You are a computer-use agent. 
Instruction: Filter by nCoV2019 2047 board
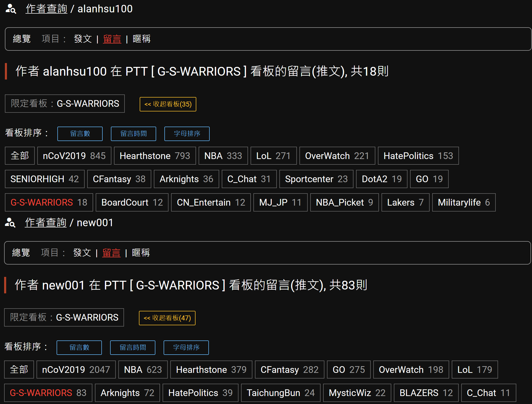click(x=76, y=370)
